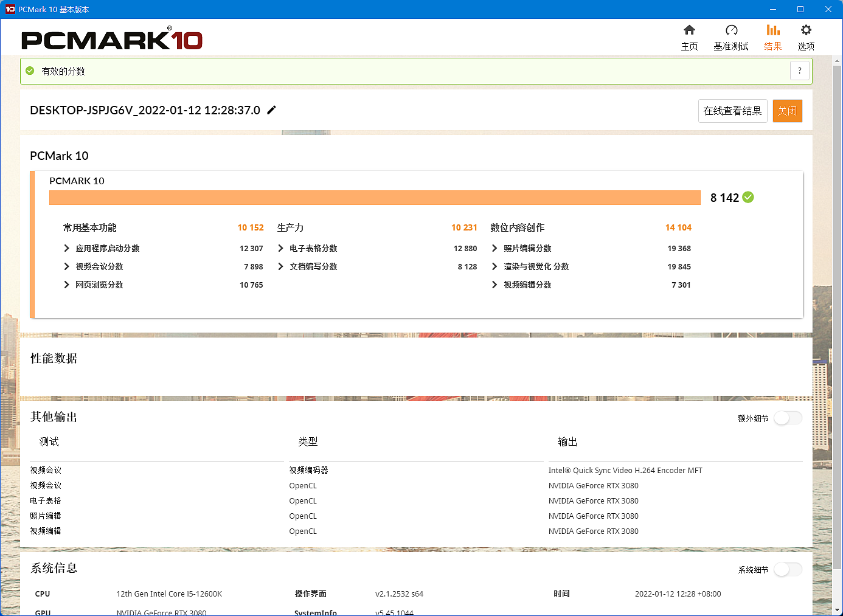Switch to the 选项 tab label
The image size is (843, 616).
(x=806, y=46)
